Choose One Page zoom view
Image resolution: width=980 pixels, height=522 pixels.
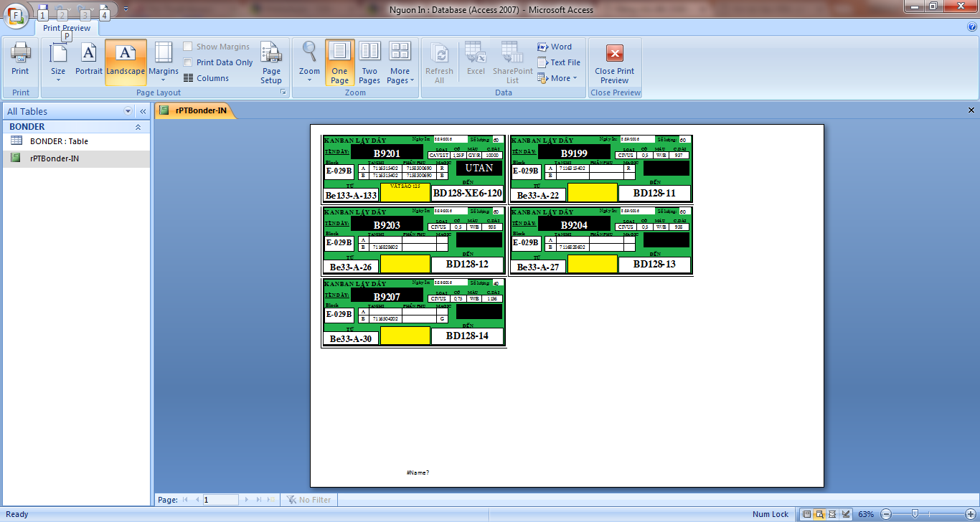click(339, 63)
